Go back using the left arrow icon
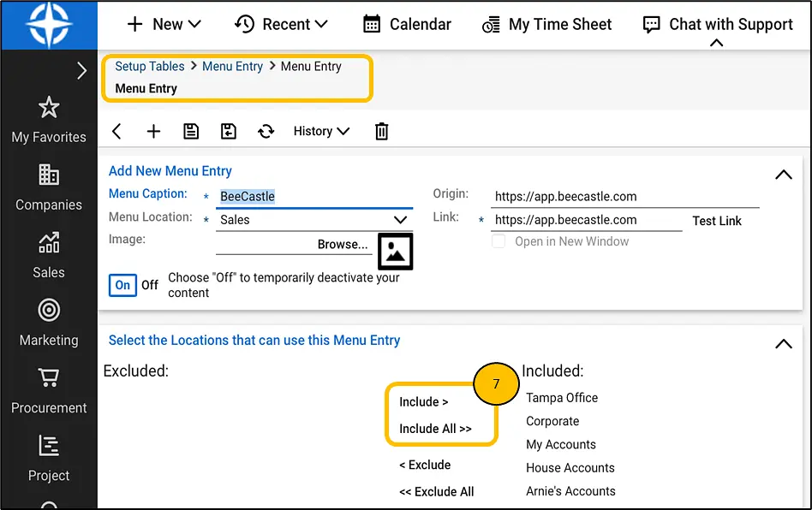The width and height of the screenshot is (812, 510). 116,132
